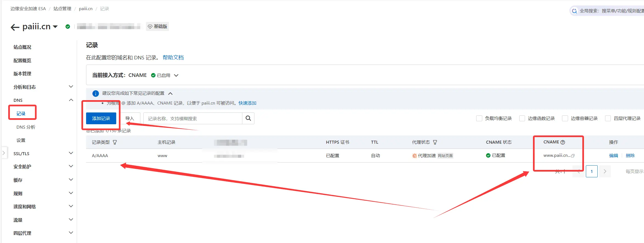This screenshot has height=243, width=644.
Task: Open the proxy status filter icon
Action: (x=435, y=142)
